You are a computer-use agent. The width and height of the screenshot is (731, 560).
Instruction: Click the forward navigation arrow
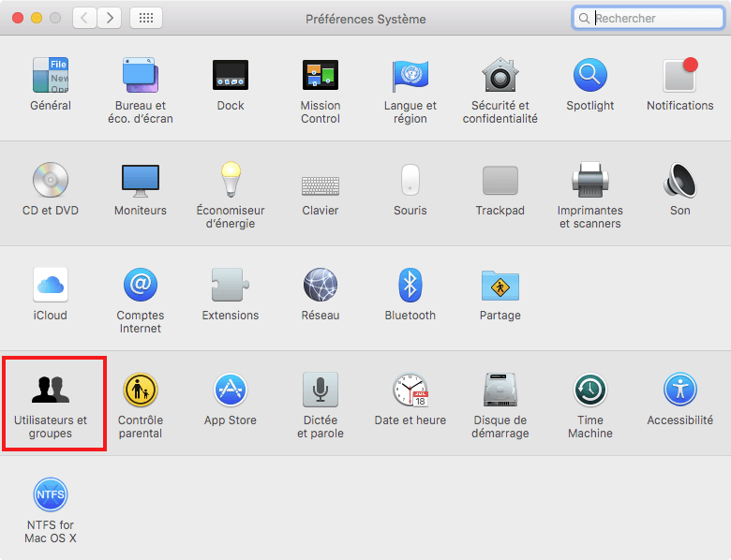pos(110,18)
